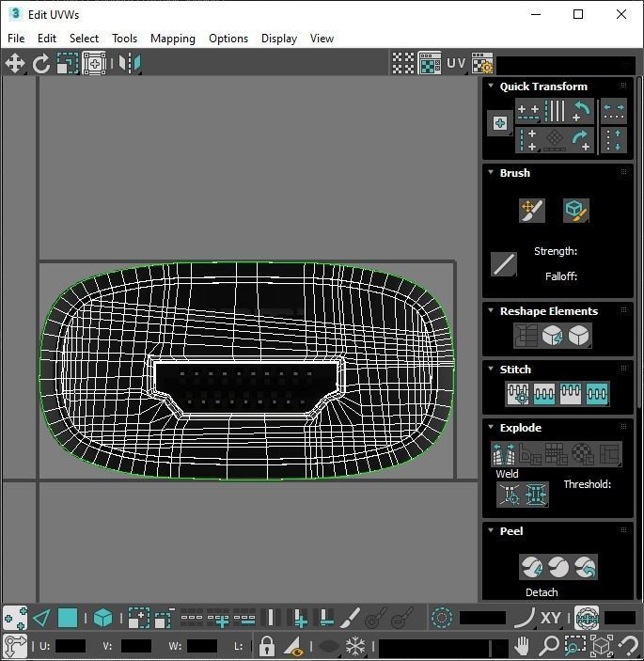Click the Grow selection icon
This screenshot has width=644, height=661.
pos(139,618)
